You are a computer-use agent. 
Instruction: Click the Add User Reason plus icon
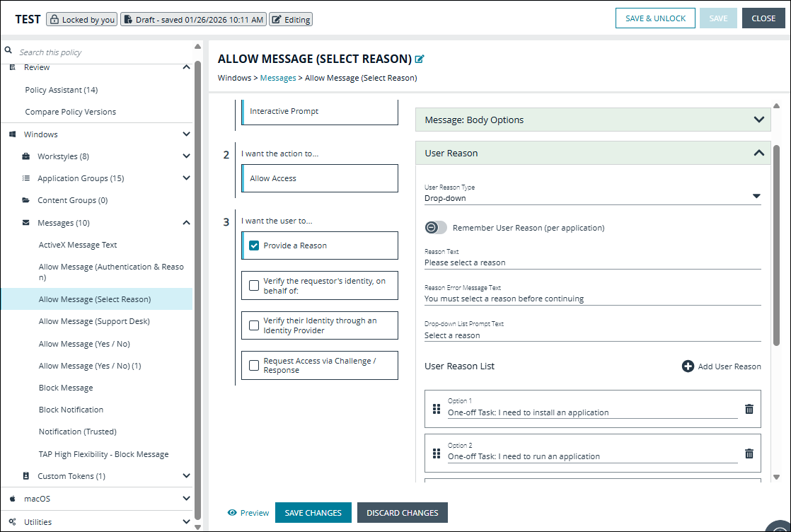[687, 366]
